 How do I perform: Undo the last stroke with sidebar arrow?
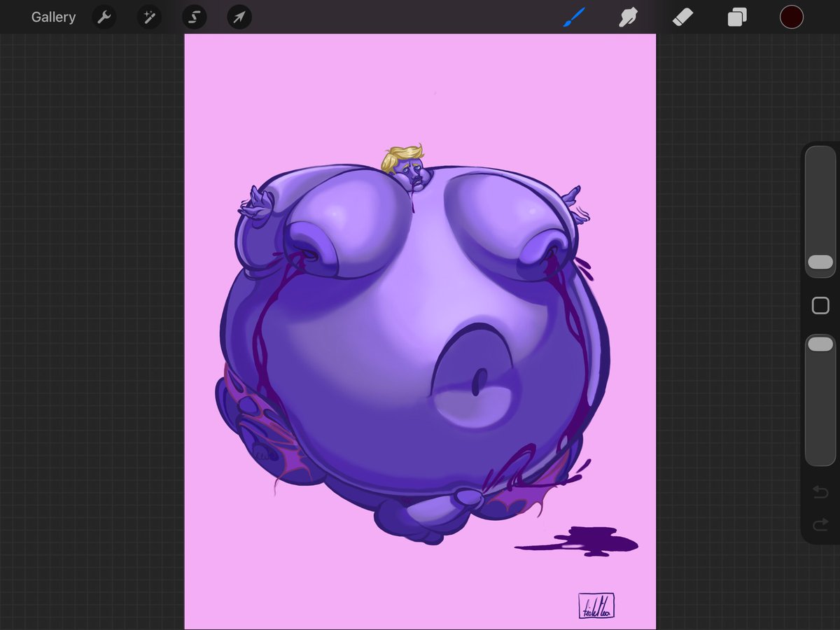click(x=820, y=493)
